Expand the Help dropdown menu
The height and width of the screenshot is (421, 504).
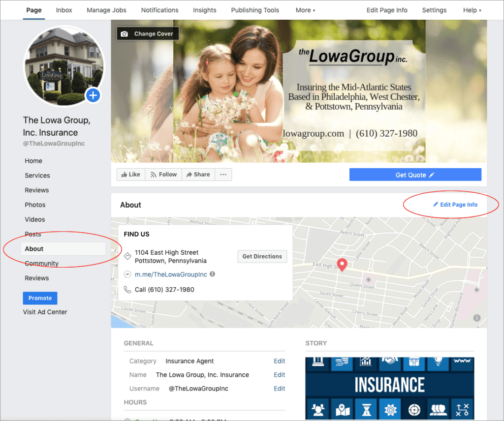click(472, 10)
